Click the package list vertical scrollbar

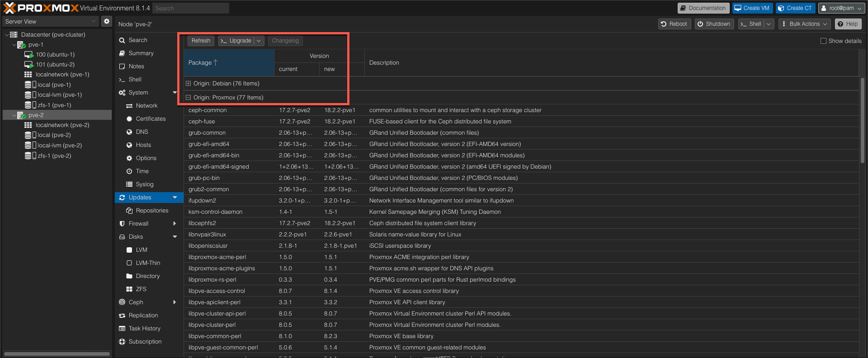tap(863, 120)
